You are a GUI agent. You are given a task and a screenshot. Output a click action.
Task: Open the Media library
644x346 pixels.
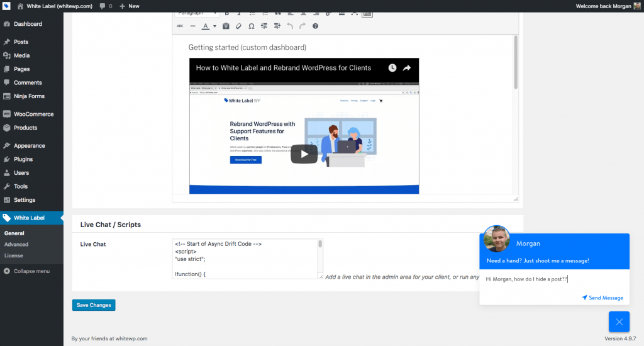(31, 55)
